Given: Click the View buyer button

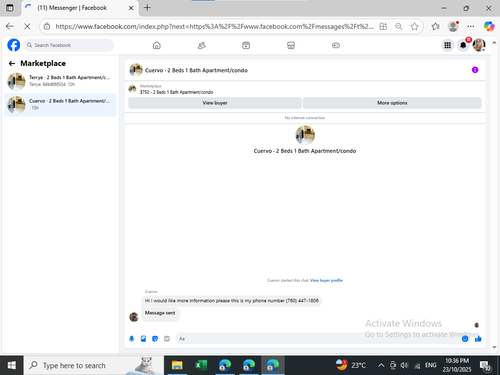Looking at the screenshot, I should pyautogui.click(x=215, y=103).
